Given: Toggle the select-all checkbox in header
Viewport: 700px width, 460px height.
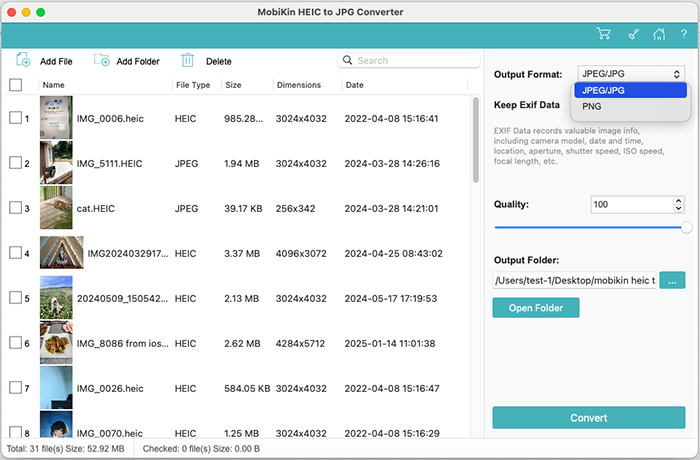Looking at the screenshot, I should click(16, 85).
